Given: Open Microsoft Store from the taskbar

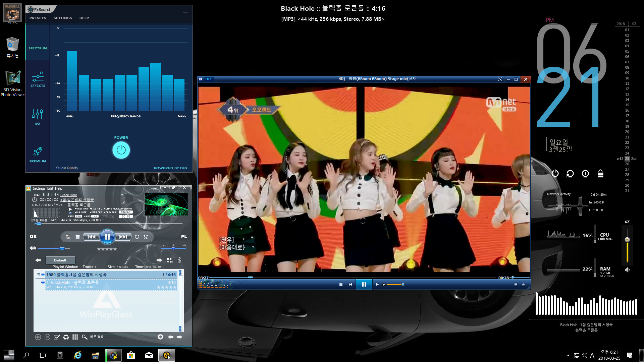Looking at the screenshot, I should click(x=131, y=355).
